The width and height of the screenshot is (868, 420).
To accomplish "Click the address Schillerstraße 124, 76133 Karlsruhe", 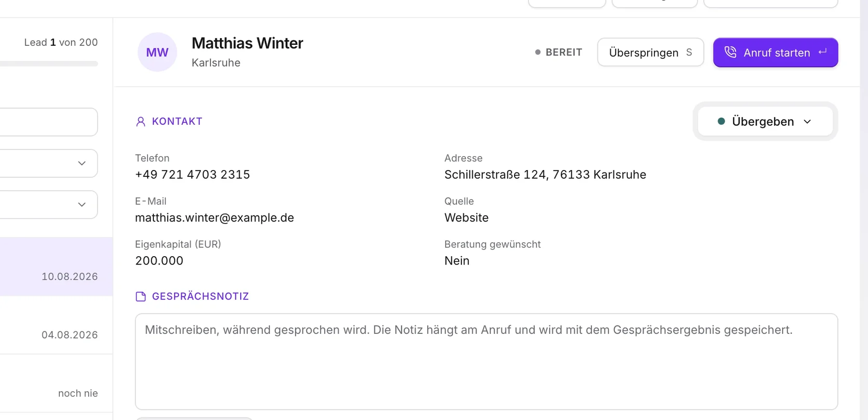I will click(545, 174).
